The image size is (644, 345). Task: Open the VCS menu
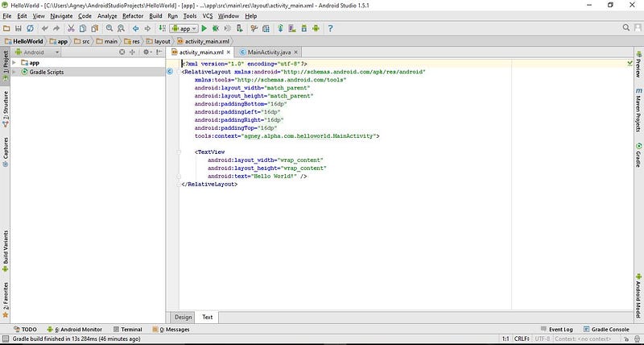[208, 16]
